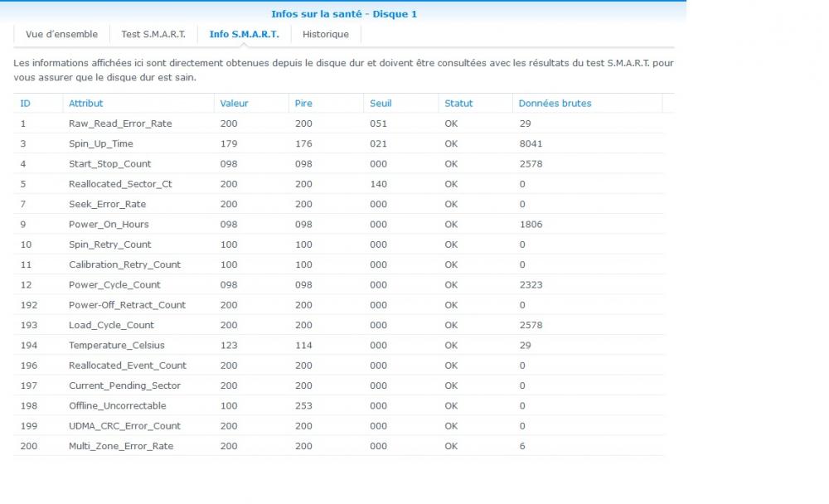829x504 pixels.
Task: Sort by the Statut column header
Action: 475,103
